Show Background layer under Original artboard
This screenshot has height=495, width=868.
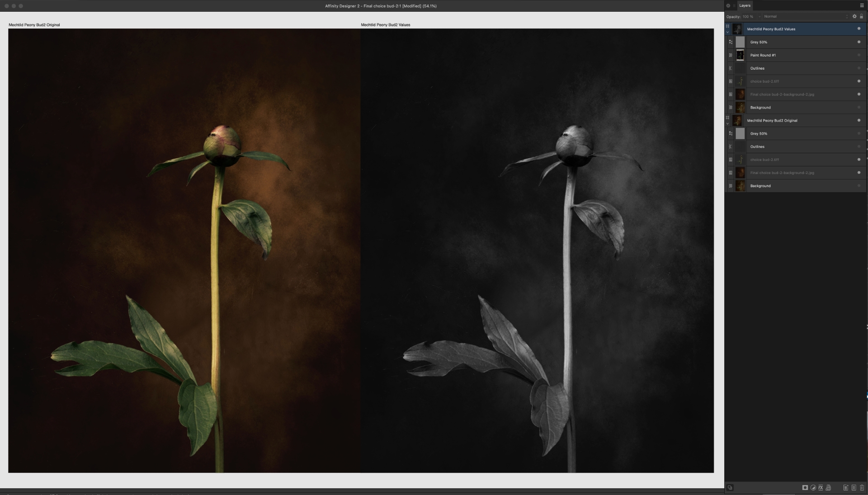pyautogui.click(x=859, y=186)
